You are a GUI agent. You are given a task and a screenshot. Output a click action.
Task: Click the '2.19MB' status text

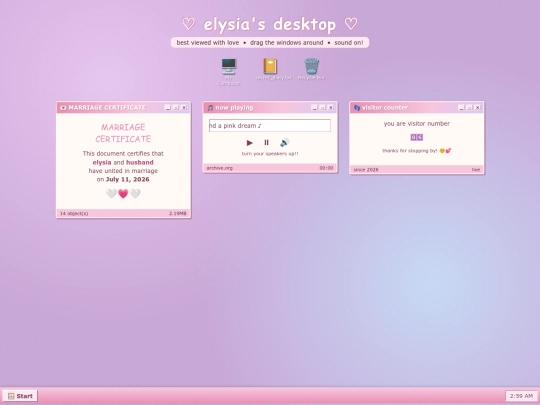178,214
